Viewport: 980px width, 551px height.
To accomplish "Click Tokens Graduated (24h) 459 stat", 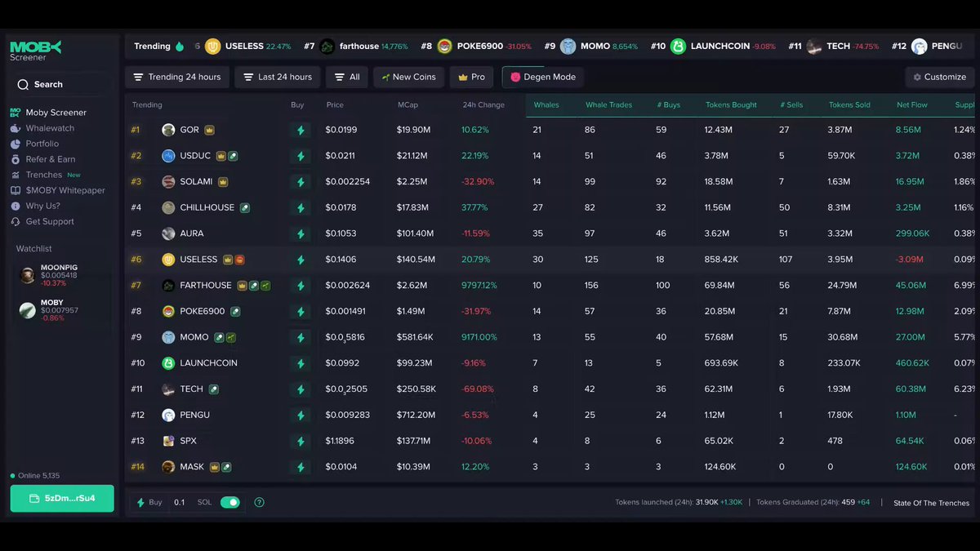I will [x=813, y=503].
